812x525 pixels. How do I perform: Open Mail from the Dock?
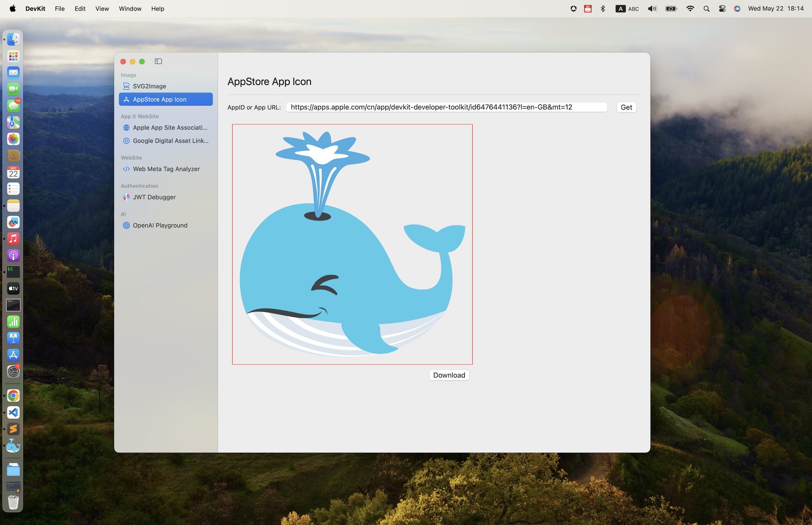13,73
